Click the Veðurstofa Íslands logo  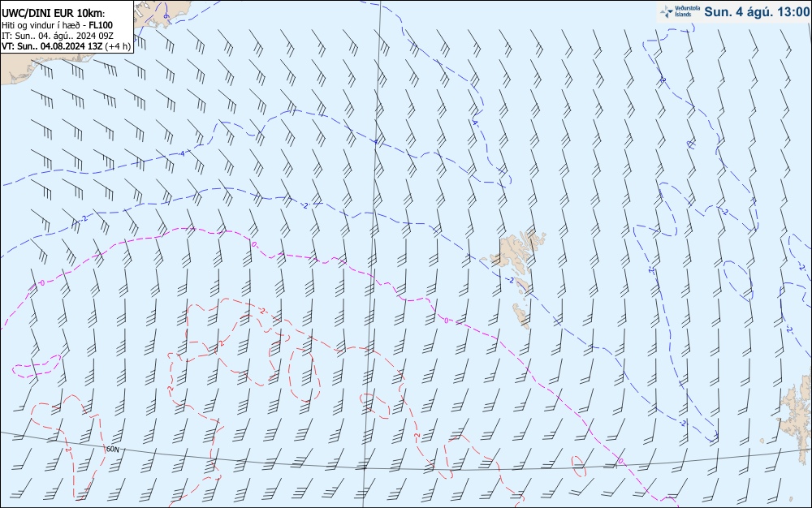680,11
